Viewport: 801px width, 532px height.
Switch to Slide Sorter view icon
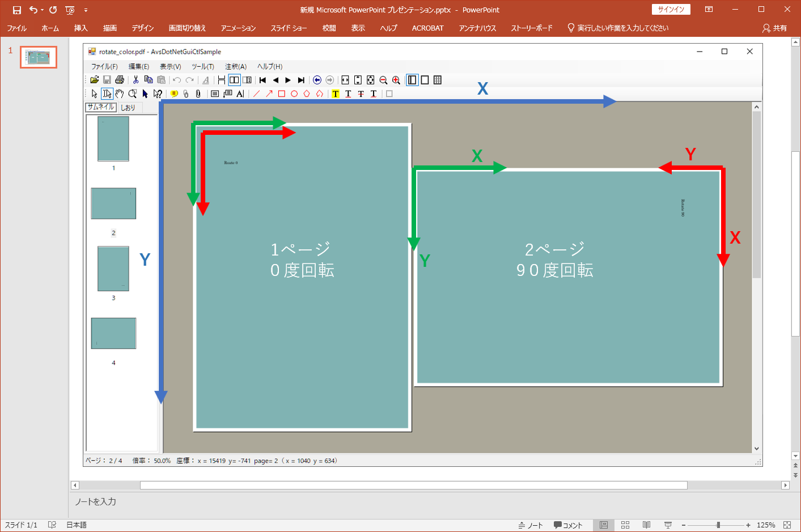(x=625, y=525)
